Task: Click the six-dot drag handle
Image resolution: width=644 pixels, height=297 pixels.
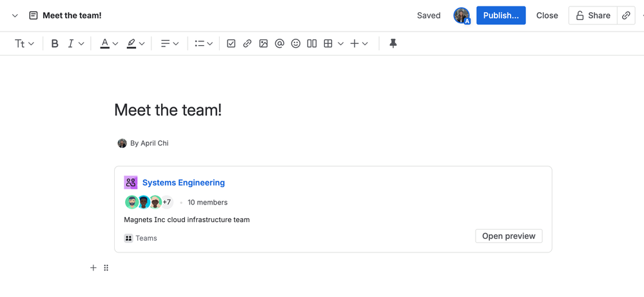Action: click(x=106, y=268)
